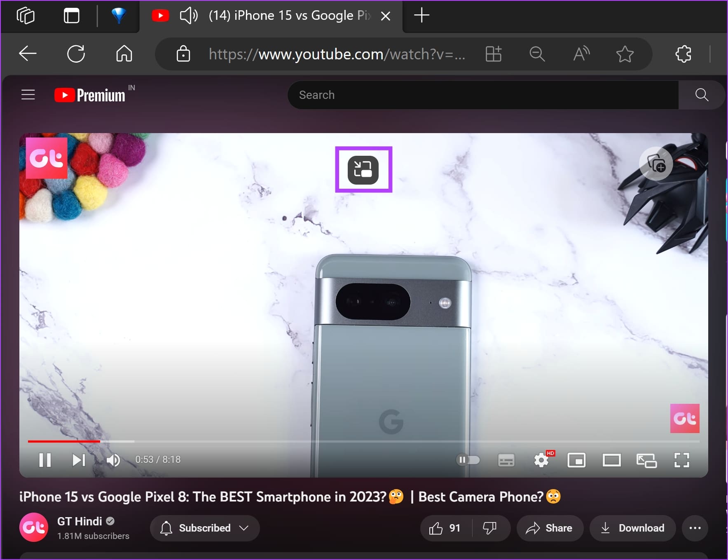This screenshot has width=728, height=560.
Task: Click the 1.81M subscribers text
Action: click(93, 536)
